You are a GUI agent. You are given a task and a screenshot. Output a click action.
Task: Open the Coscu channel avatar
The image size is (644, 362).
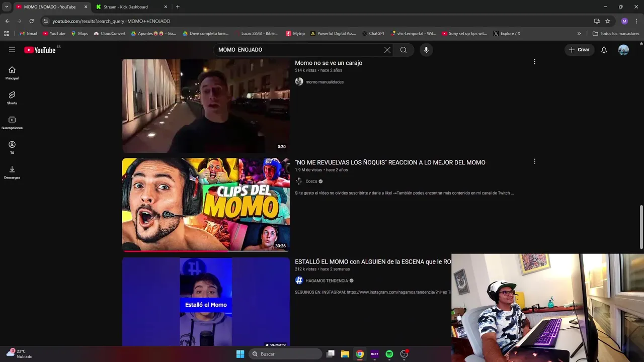click(299, 181)
